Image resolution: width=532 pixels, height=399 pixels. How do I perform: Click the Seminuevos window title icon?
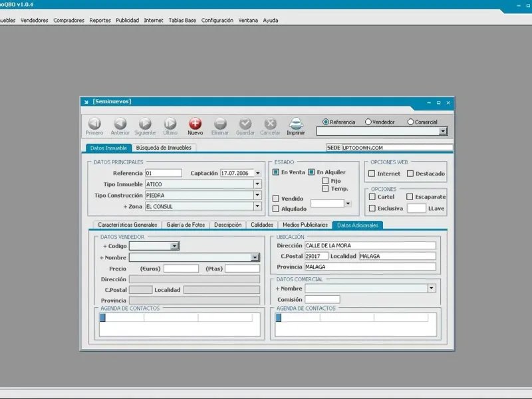point(86,102)
